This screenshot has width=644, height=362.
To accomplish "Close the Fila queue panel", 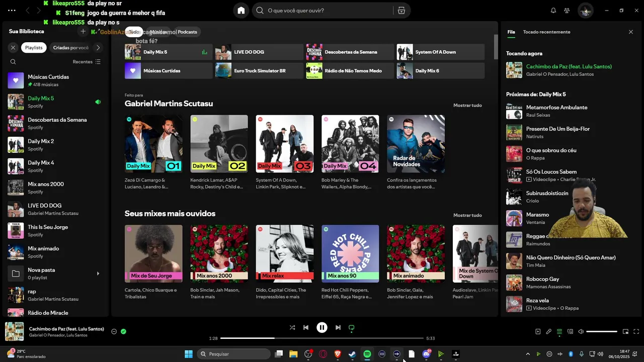I will tap(631, 32).
